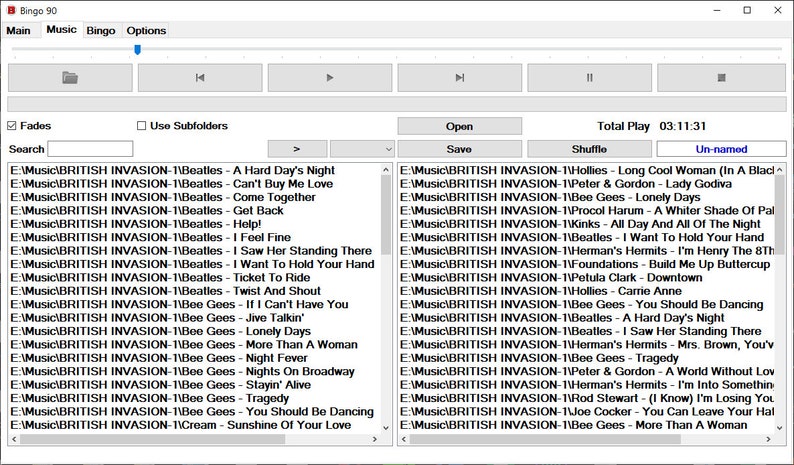Select Kinks - All Day And All Of The Night

(580, 224)
